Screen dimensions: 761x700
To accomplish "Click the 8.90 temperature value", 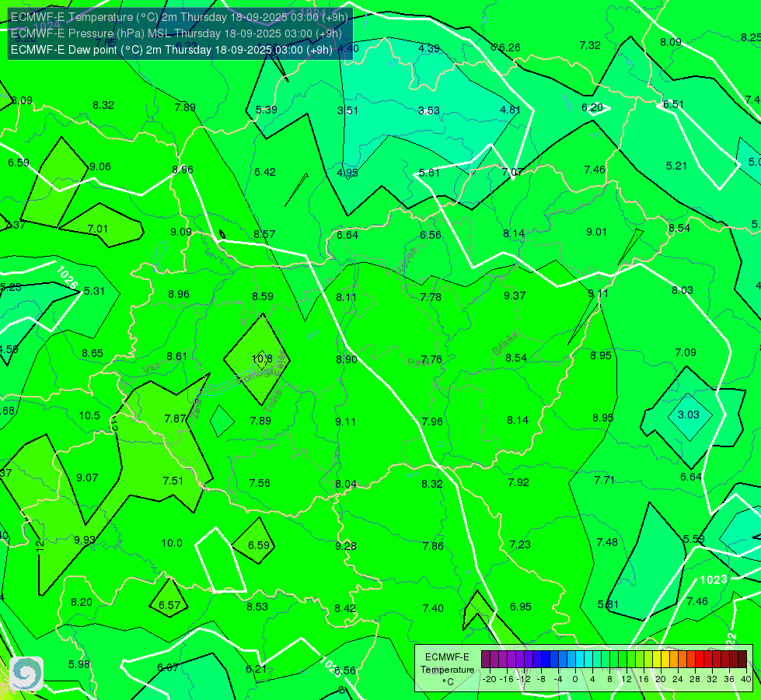I will [x=347, y=359].
